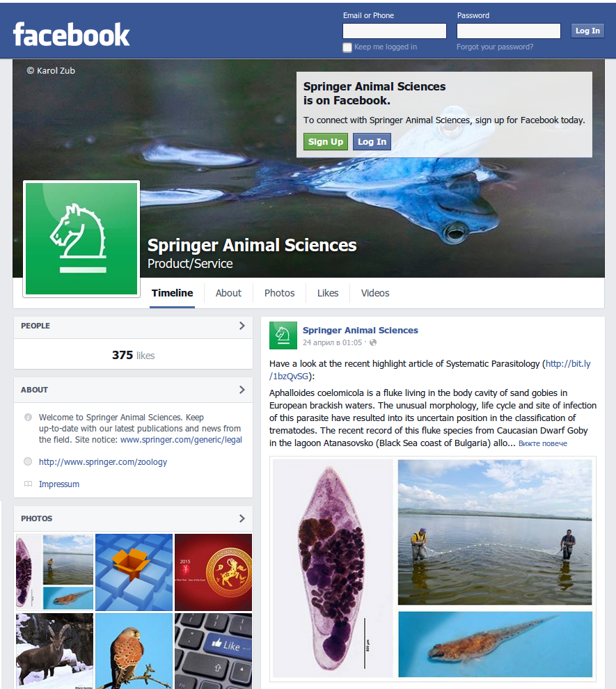The width and height of the screenshot is (616, 689).
Task: Open the orange box photo thumbnail
Action: point(134,572)
